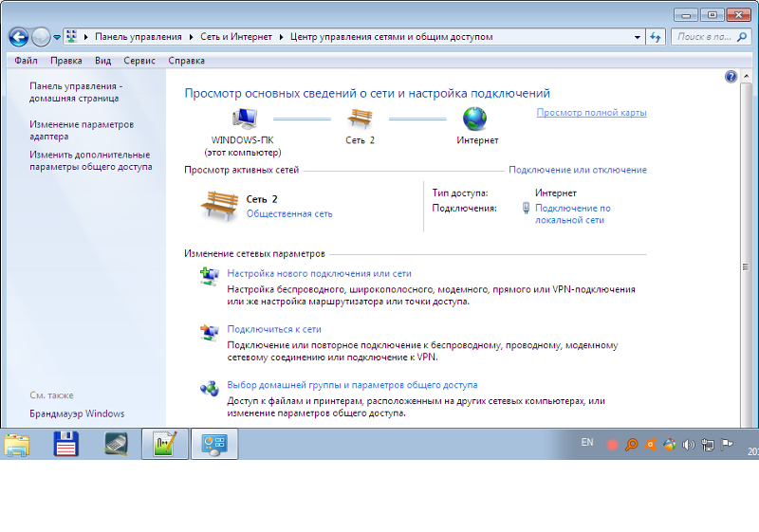Open the Справка menu
759x532 pixels.
186,61
